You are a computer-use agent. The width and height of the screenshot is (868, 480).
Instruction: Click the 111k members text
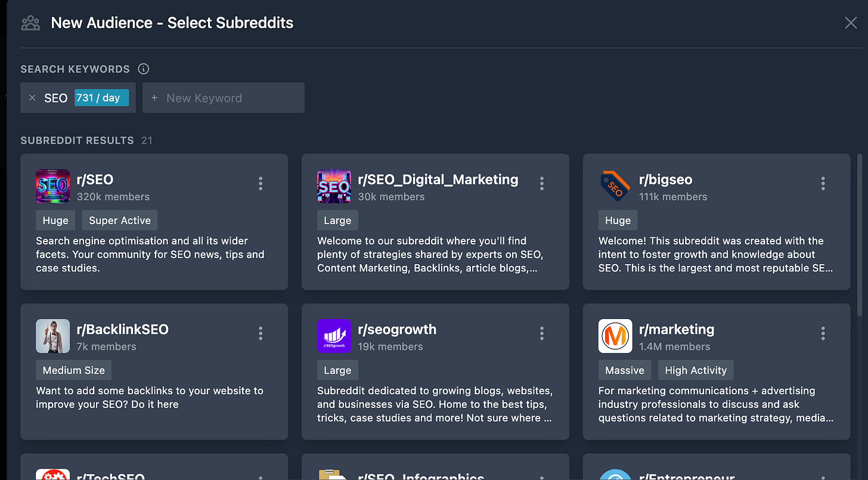tap(673, 197)
